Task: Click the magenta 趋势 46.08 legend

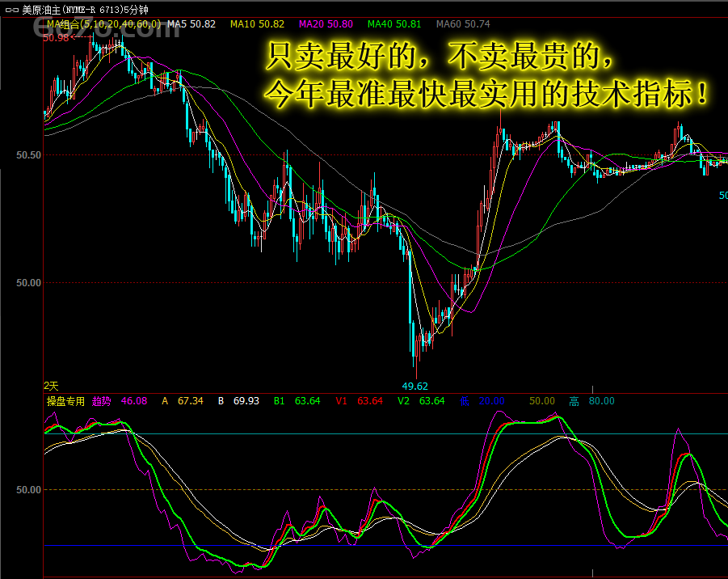Action: 119,401
